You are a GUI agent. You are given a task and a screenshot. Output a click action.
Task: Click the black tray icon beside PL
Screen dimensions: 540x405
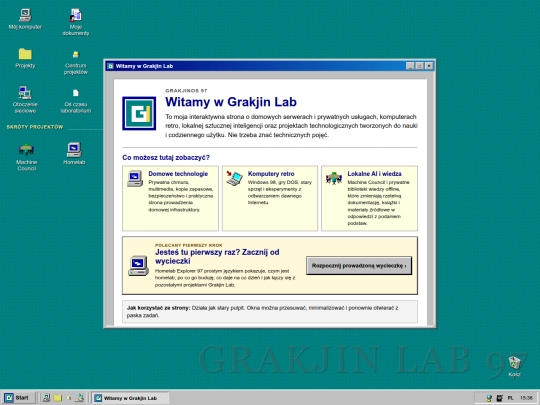click(x=500, y=398)
